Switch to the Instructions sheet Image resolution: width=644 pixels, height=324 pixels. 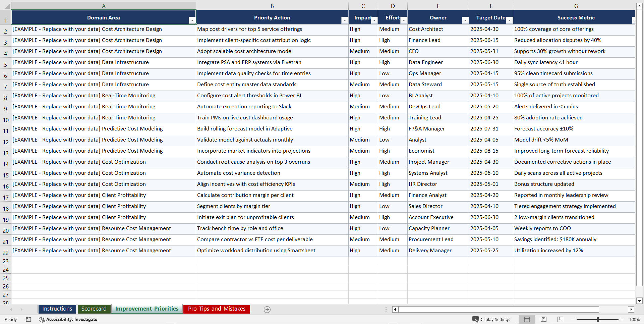[x=57, y=309]
